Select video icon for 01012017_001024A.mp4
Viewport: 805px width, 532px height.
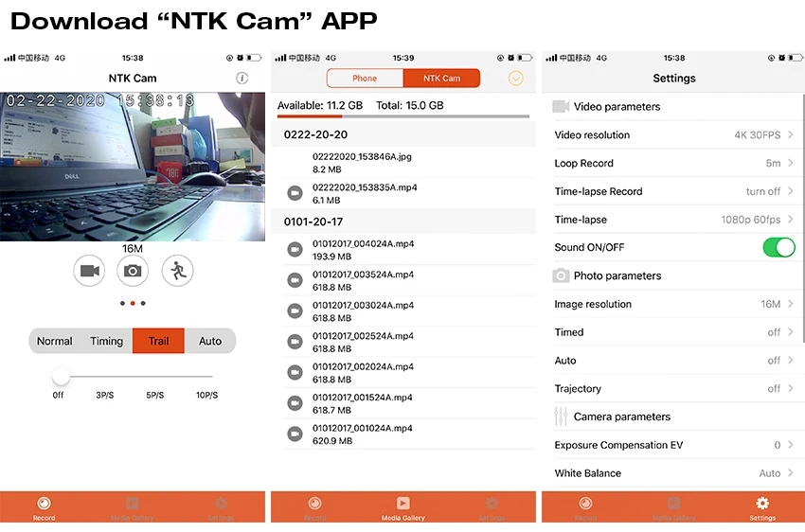coord(295,434)
